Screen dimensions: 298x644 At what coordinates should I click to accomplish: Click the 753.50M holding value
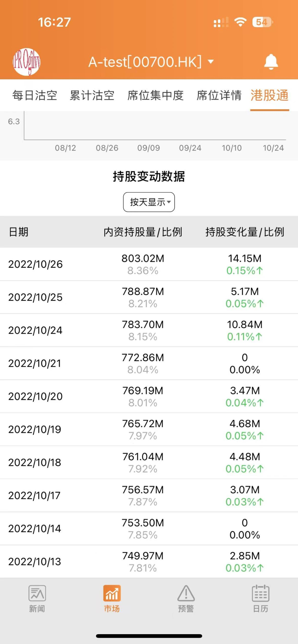(x=143, y=523)
